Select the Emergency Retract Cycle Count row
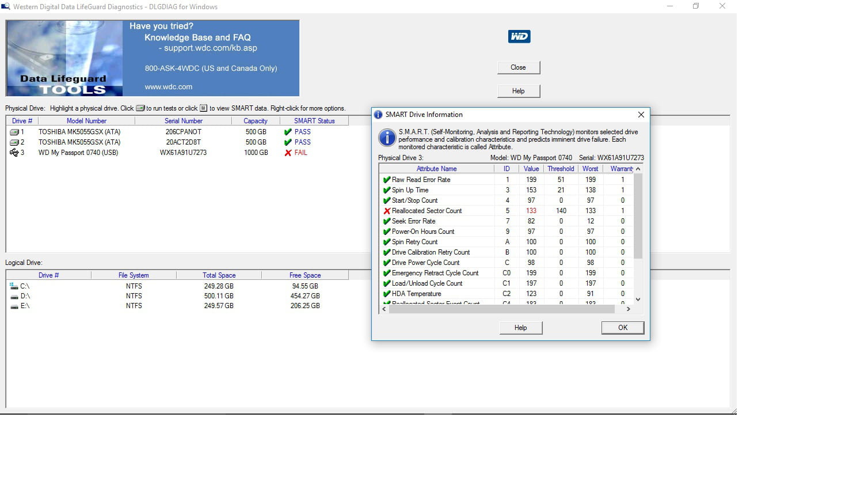This screenshot has height=493, width=868. 507,273
